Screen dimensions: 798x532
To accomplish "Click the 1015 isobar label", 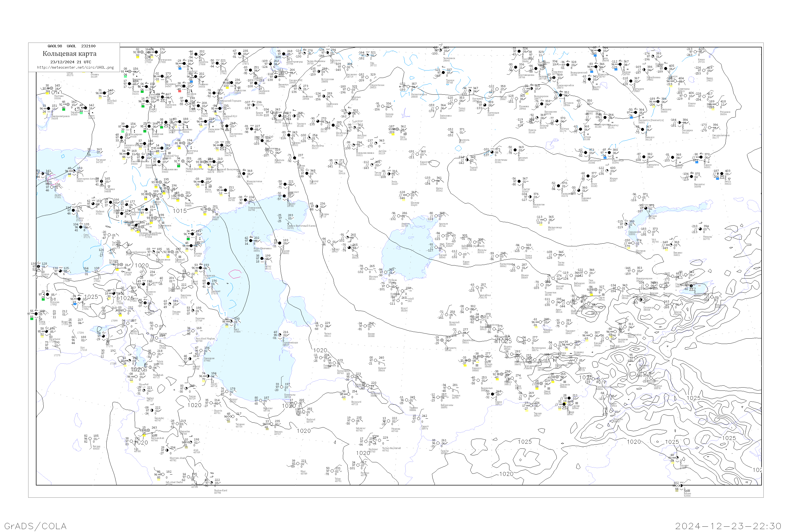I will [x=180, y=211].
